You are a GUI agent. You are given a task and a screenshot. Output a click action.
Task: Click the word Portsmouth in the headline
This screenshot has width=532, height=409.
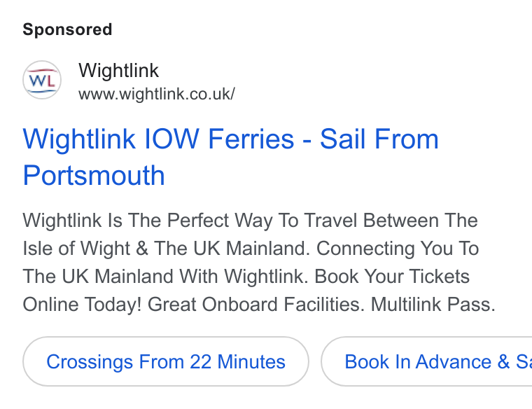coord(94,176)
